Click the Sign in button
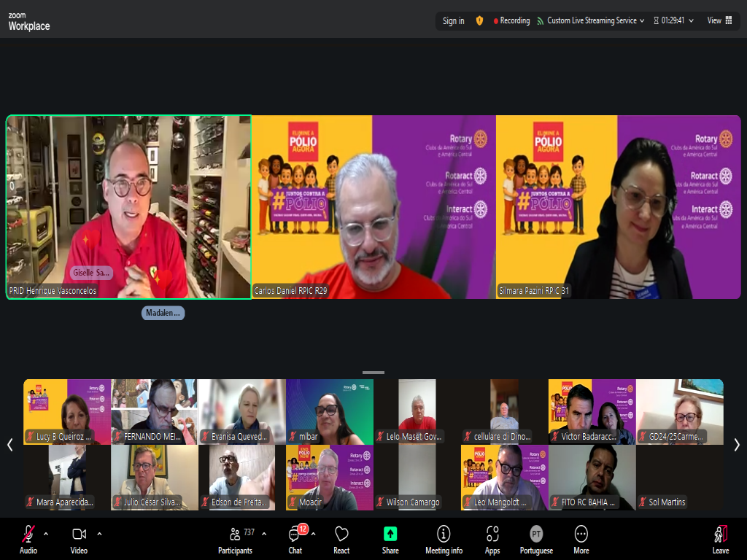 [453, 21]
